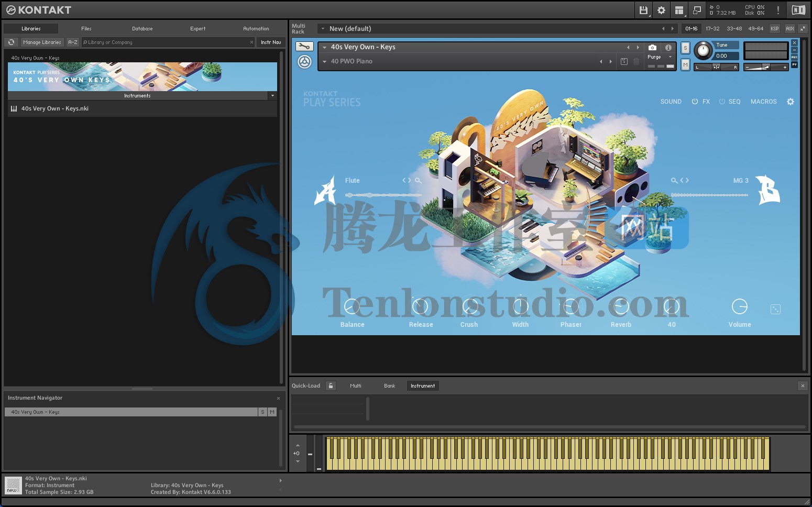Toggle the FX power switch
The width and height of the screenshot is (812, 507).
point(695,102)
